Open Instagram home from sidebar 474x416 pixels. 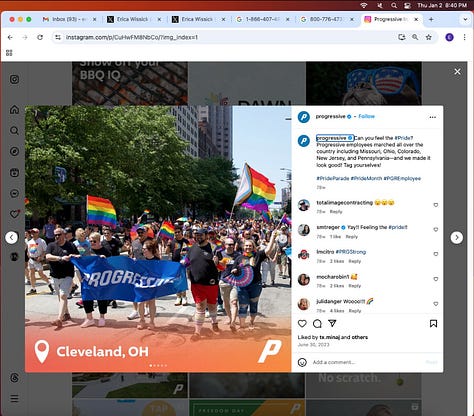click(14, 109)
